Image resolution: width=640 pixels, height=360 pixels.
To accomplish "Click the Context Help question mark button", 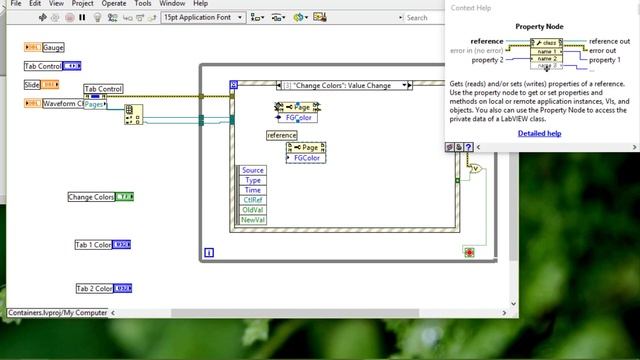I will coord(469,147).
